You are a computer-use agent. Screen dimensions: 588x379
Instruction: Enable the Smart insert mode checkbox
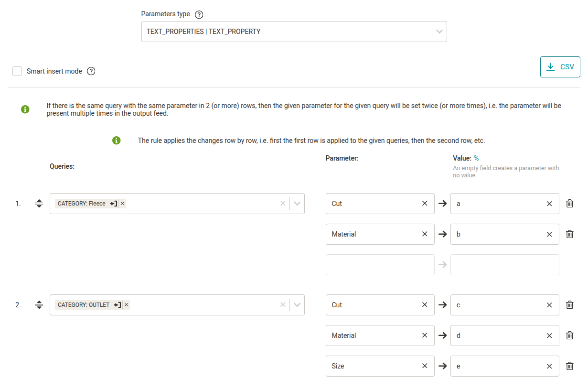pos(17,71)
